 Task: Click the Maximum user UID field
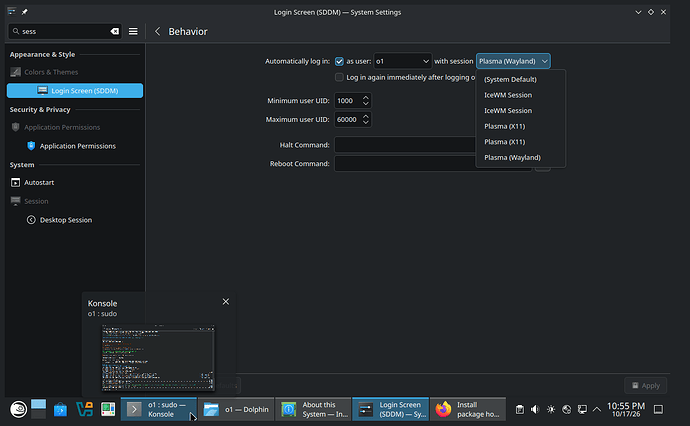pyautogui.click(x=348, y=120)
